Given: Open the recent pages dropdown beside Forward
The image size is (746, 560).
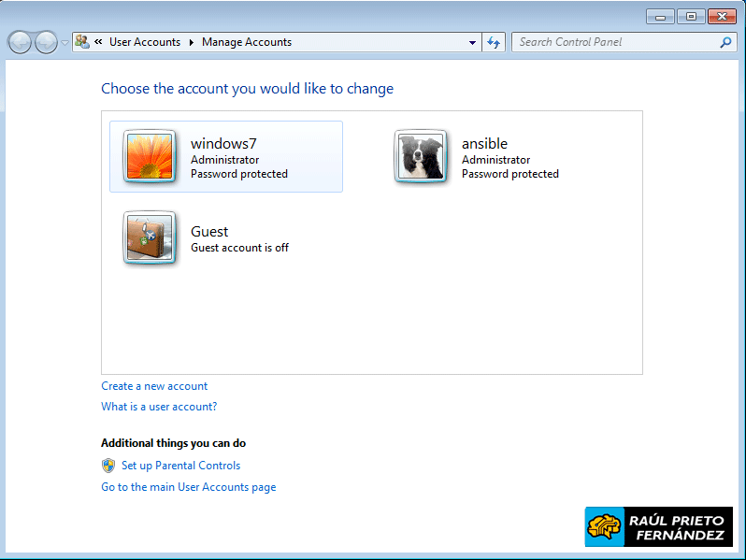Looking at the screenshot, I should [x=65, y=43].
